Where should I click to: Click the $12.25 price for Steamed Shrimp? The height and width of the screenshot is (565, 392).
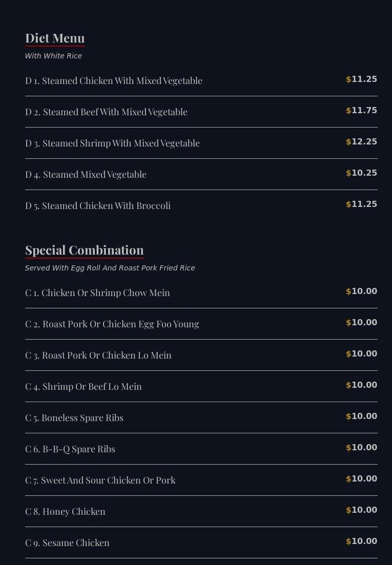(x=361, y=142)
